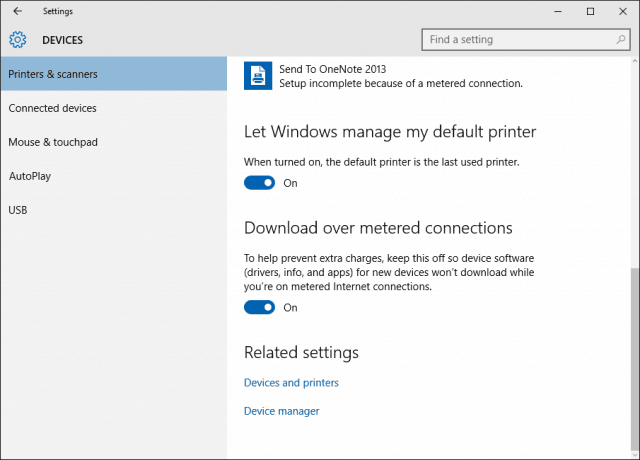Click the back arrow in the title bar
640x460 pixels.
[x=18, y=11]
